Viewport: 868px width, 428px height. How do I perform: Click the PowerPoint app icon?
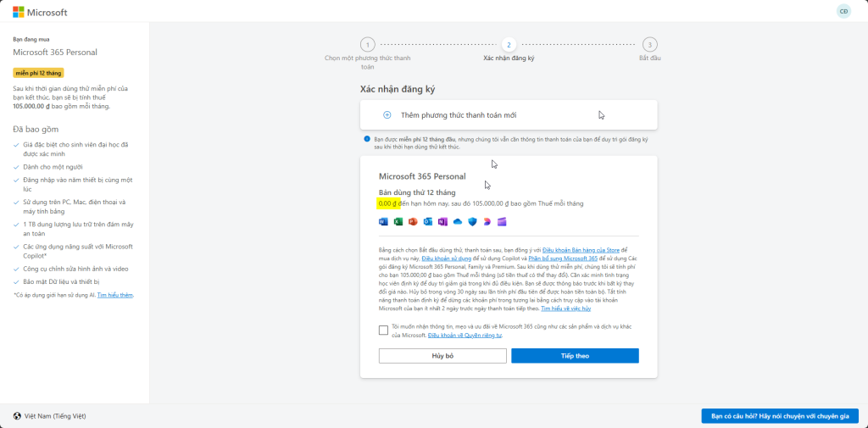tap(413, 222)
